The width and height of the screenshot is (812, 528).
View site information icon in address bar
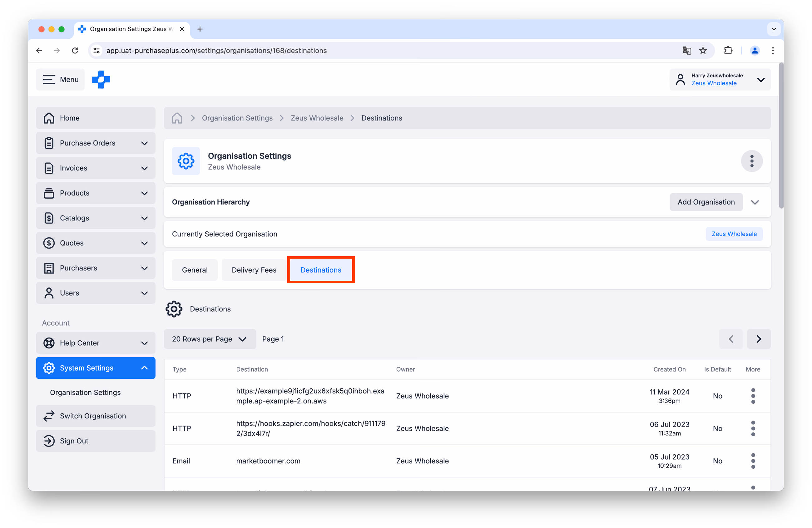click(x=97, y=51)
